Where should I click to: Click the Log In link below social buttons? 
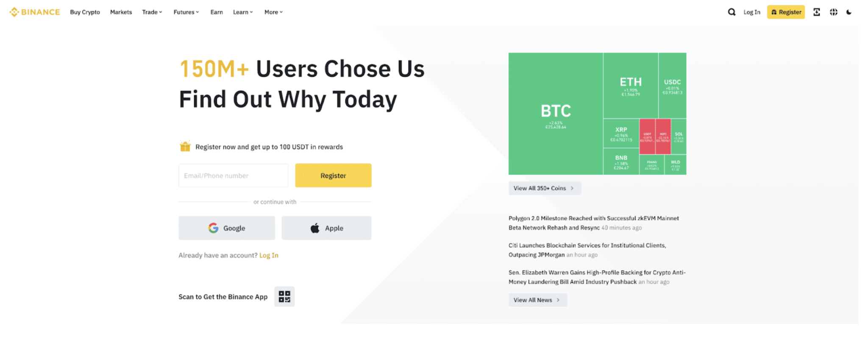pos(269,255)
